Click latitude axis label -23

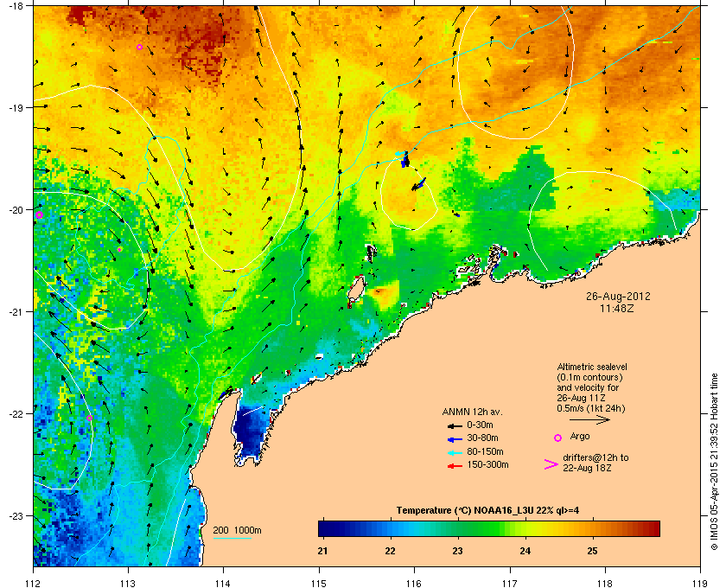click(x=15, y=515)
